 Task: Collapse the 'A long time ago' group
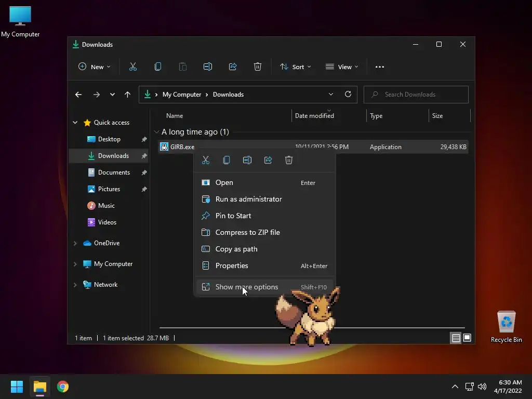pyautogui.click(x=156, y=131)
